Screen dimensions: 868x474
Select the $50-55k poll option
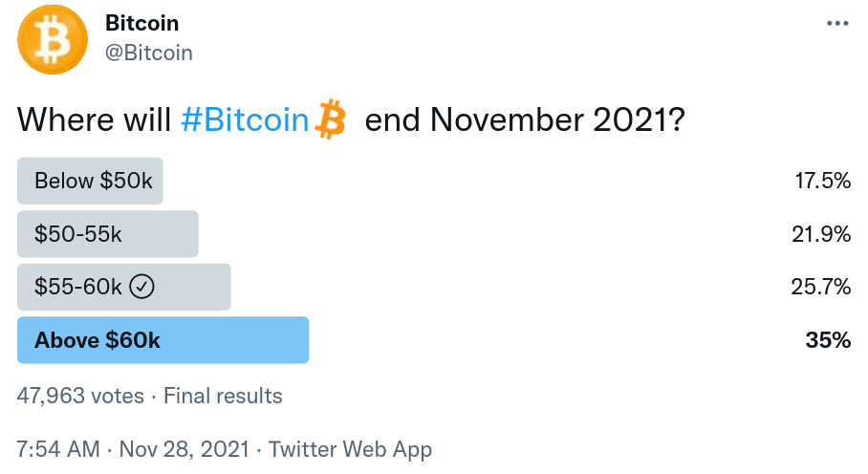(x=107, y=234)
